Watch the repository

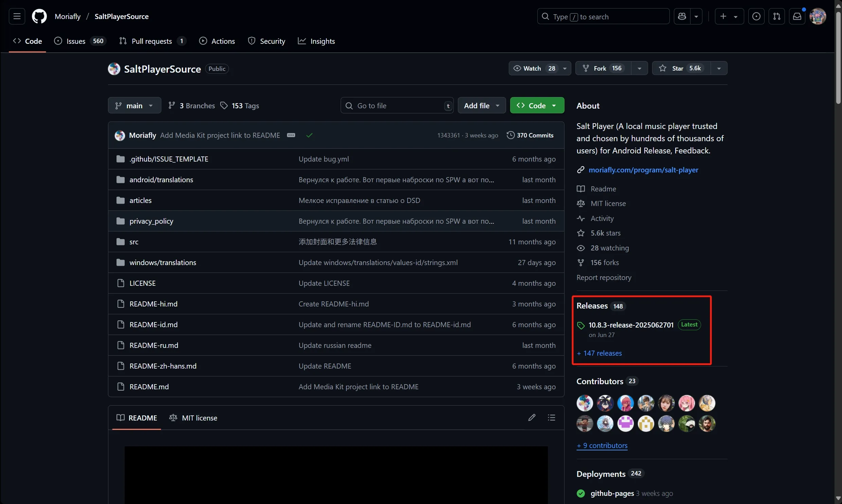(x=533, y=68)
